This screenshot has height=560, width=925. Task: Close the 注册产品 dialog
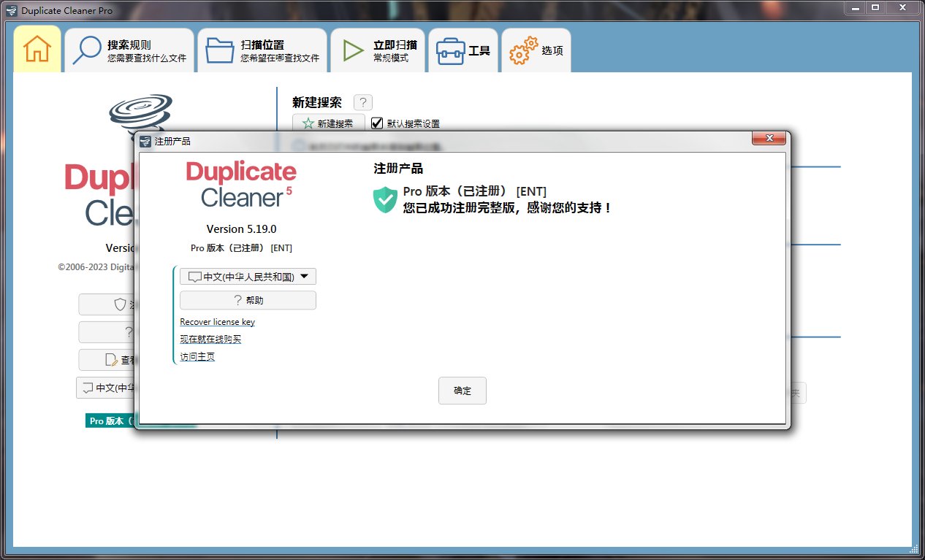[769, 139]
